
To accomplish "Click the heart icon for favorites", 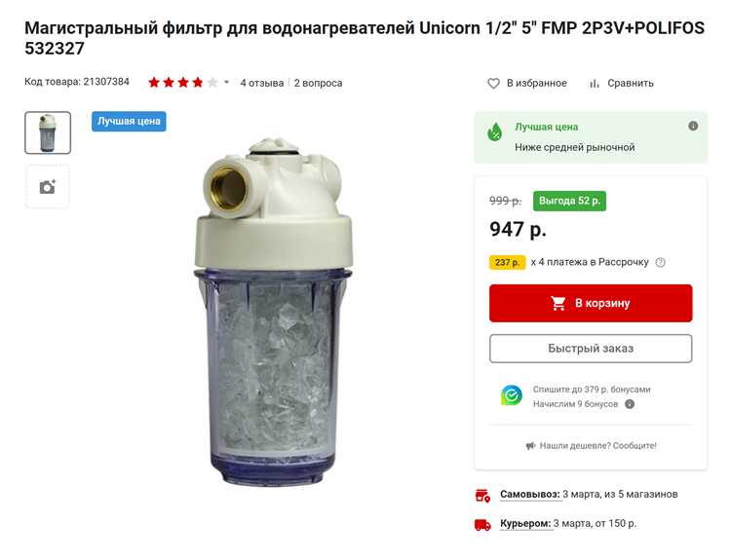I will coord(493,84).
